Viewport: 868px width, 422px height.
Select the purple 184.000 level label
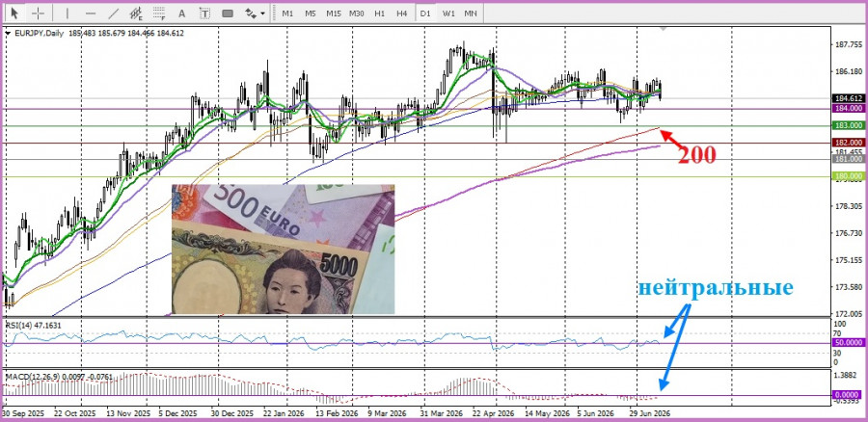(x=847, y=109)
